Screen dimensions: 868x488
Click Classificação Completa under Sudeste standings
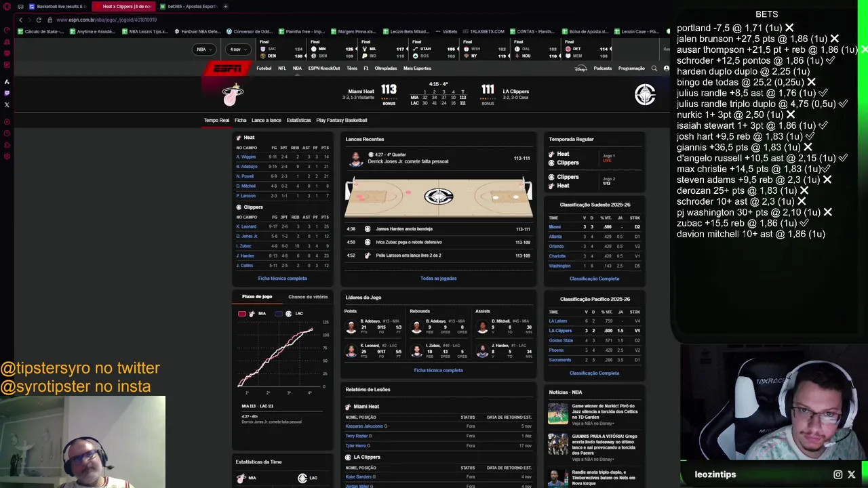594,279
